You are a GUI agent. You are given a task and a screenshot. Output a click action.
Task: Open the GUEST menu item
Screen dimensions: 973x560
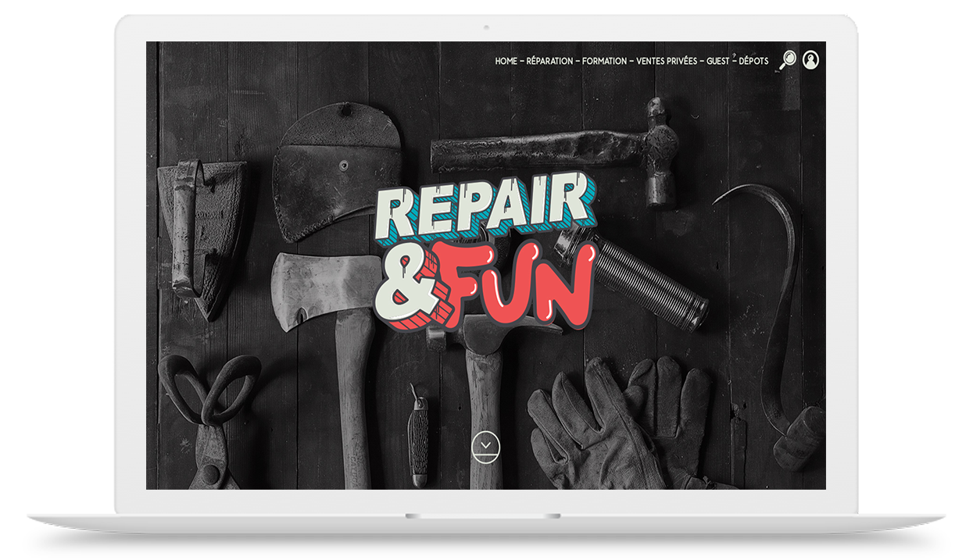pos(718,61)
